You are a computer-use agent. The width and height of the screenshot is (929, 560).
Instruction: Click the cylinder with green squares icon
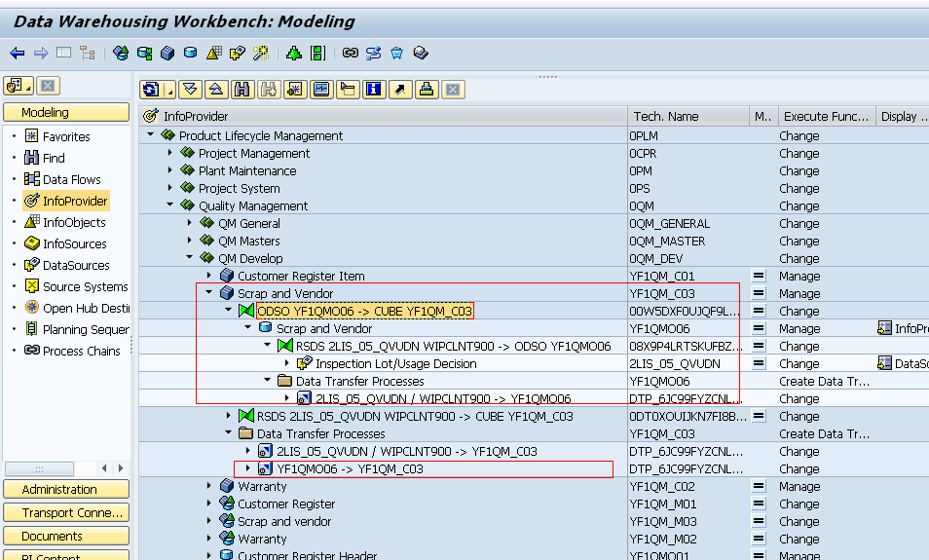(144, 54)
